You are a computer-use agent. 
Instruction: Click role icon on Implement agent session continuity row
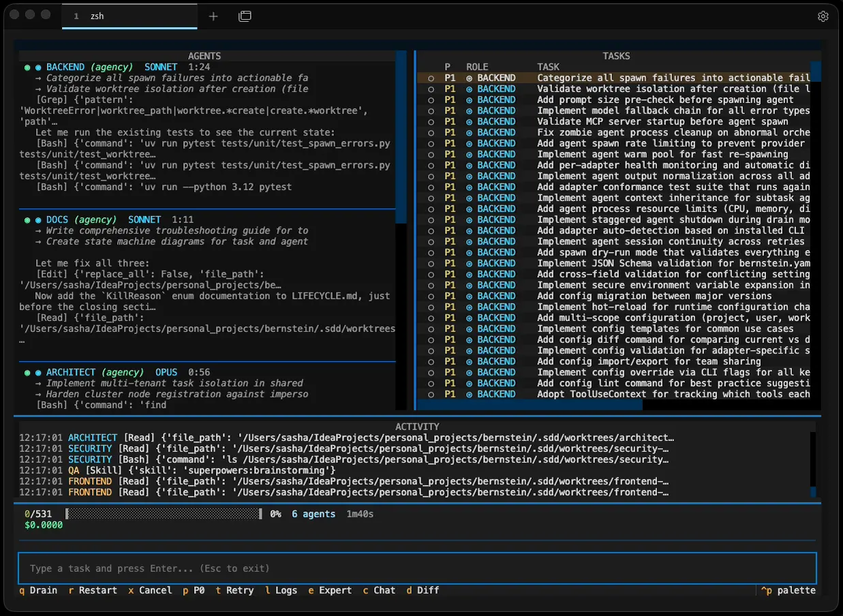[470, 242]
